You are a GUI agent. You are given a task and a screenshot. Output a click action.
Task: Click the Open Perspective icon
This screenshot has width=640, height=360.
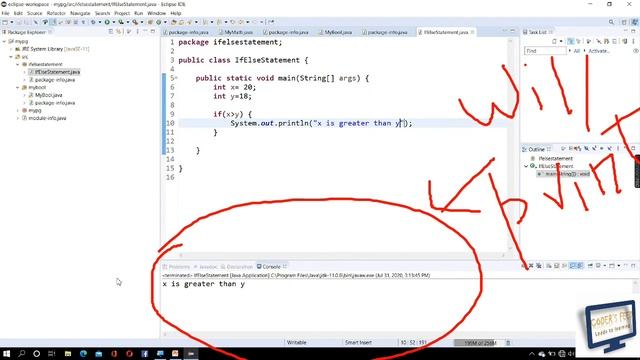(x=624, y=22)
